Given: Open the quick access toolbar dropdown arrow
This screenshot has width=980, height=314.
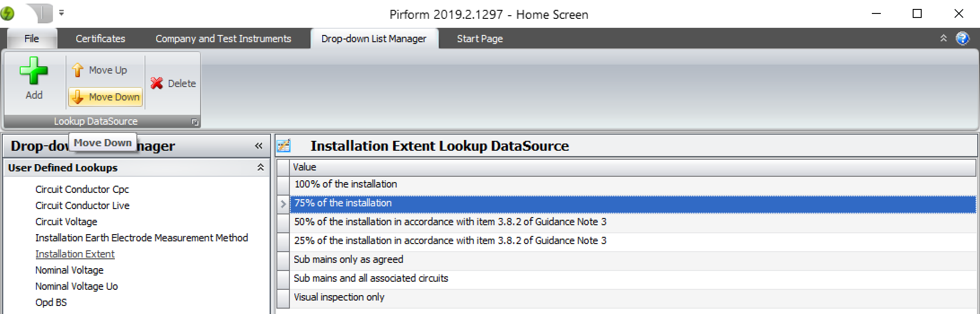Looking at the screenshot, I should click(61, 13).
